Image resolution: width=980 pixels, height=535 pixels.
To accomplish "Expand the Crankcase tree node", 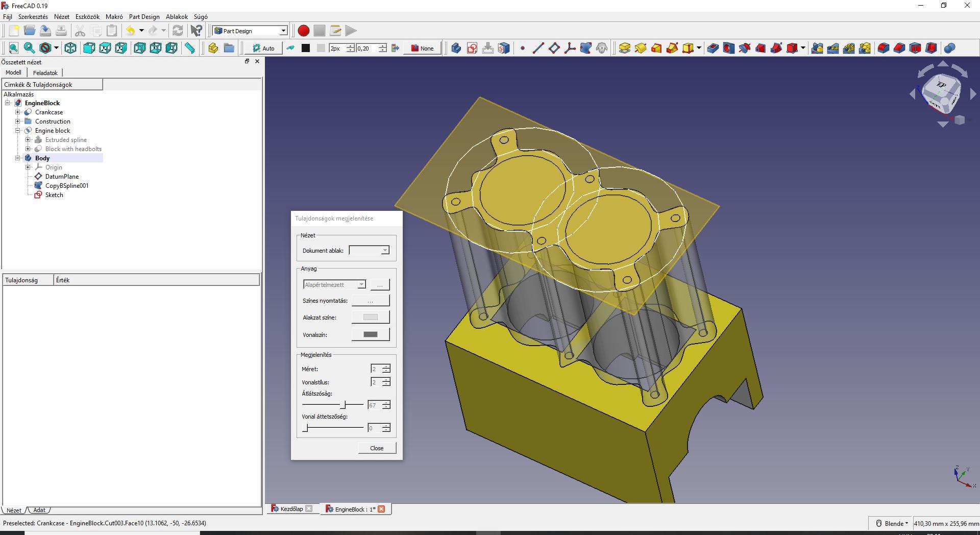I will pyautogui.click(x=18, y=112).
